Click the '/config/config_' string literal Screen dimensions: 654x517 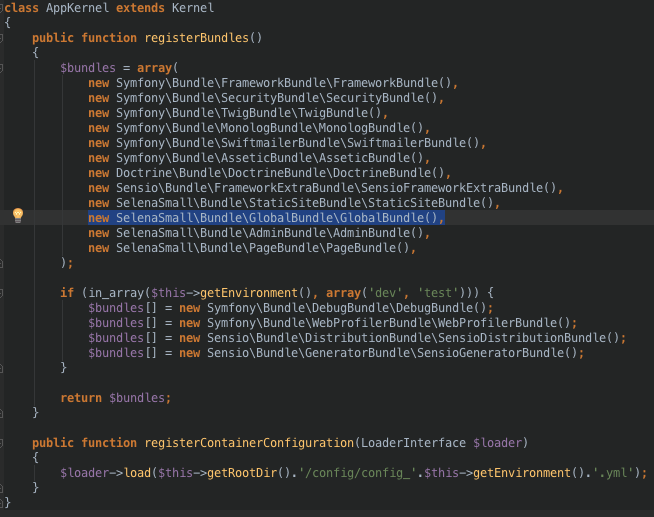[x=357, y=473]
